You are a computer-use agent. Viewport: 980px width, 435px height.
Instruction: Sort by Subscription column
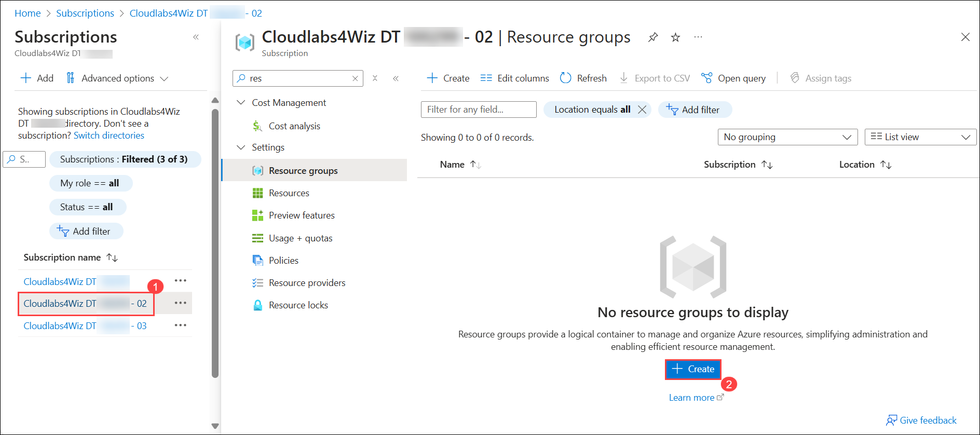tap(738, 165)
